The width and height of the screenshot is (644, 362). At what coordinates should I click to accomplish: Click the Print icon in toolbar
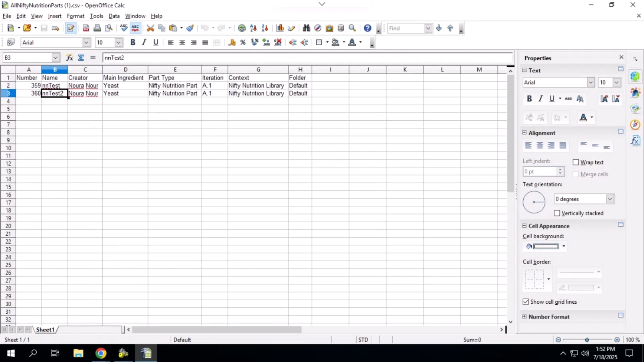pyautogui.click(x=97, y=28)
